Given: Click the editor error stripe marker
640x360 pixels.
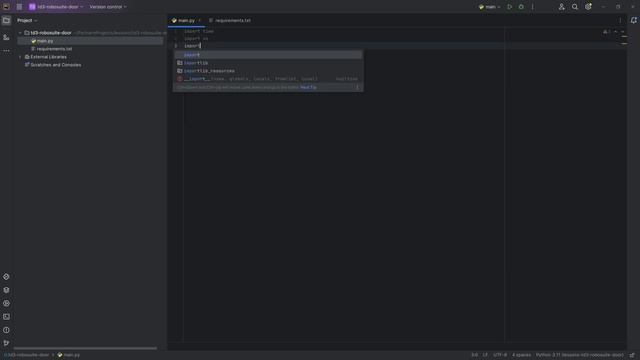Looking at the screenshot, I should point(624,37).
